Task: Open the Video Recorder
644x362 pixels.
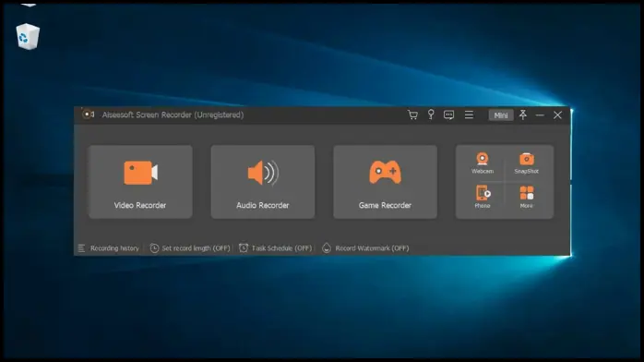Action: pos(140,182)
